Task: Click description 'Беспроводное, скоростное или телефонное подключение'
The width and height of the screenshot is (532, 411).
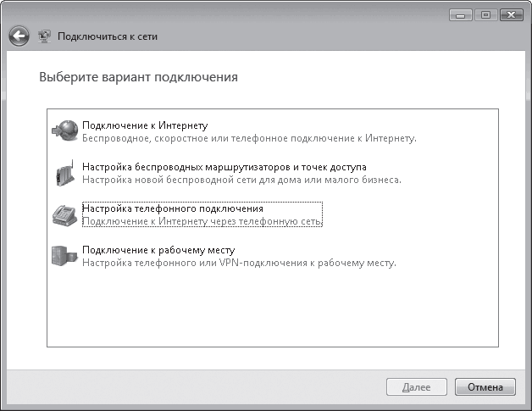Action: coord(249,138)
